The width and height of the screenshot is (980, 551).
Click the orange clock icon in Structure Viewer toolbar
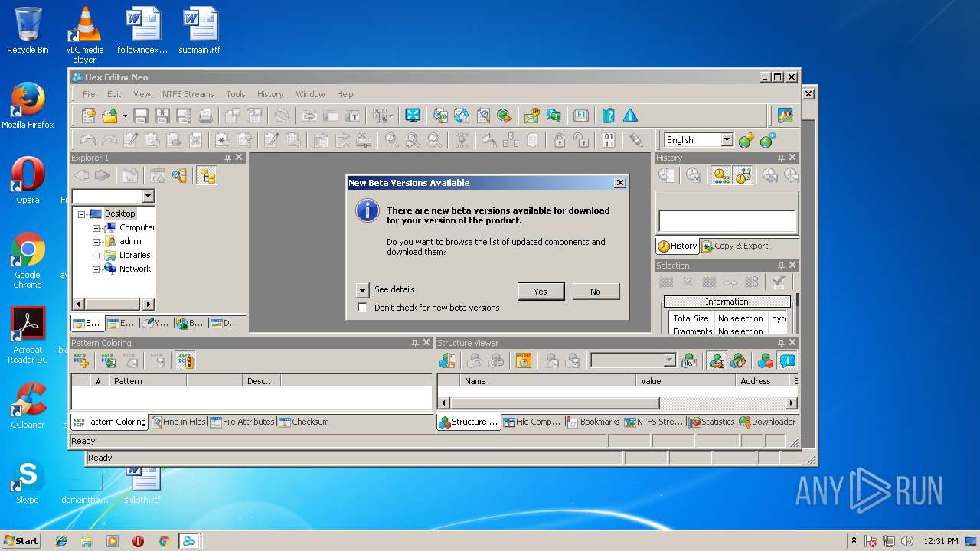[x=524, y=360]
